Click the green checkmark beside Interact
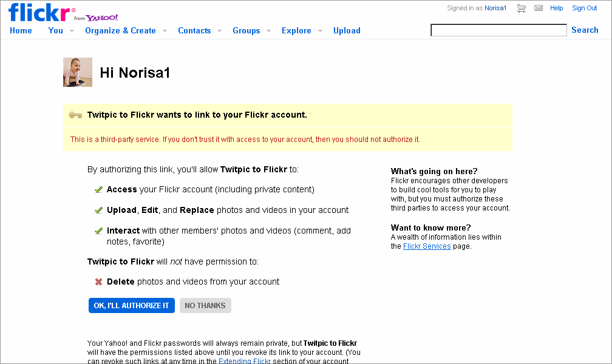This screenshot has height=364, width=612. point(99,231)
